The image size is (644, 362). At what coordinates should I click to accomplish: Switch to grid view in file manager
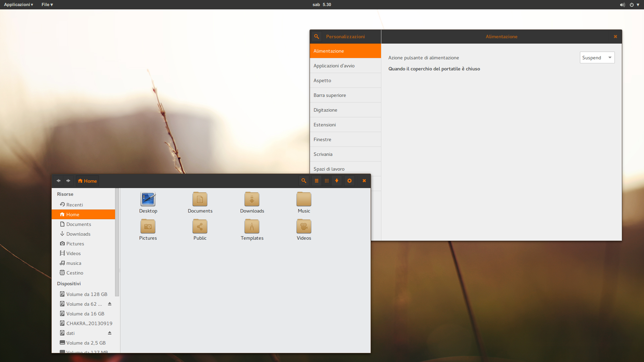pos(327,181)
